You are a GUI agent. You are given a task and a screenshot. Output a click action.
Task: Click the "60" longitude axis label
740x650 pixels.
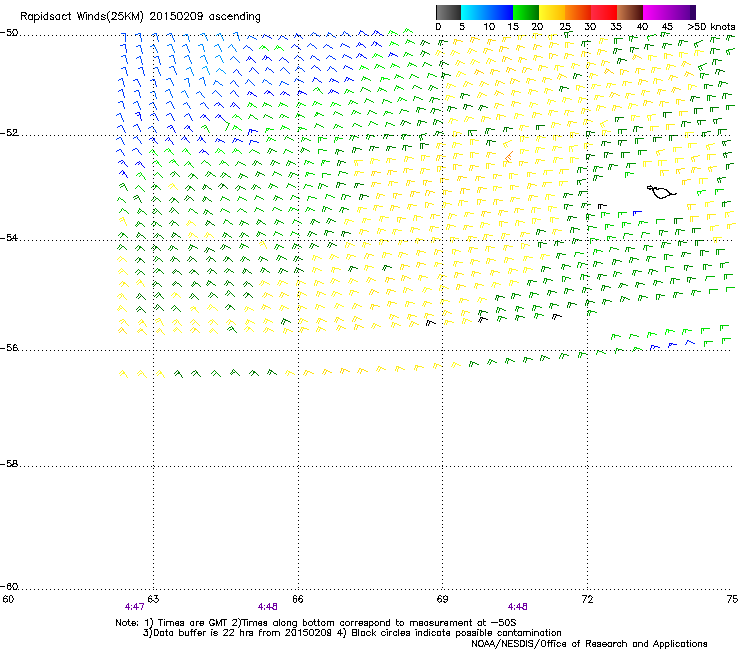point(8,599)
